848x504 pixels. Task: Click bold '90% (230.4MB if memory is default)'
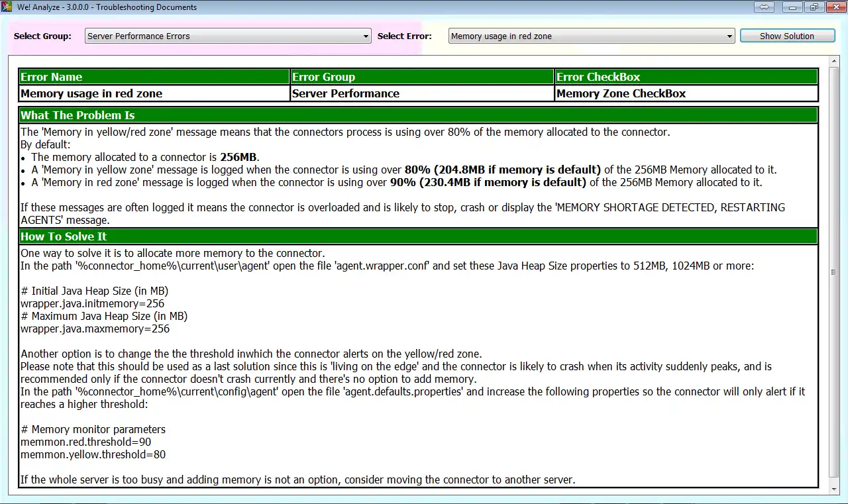488,182
